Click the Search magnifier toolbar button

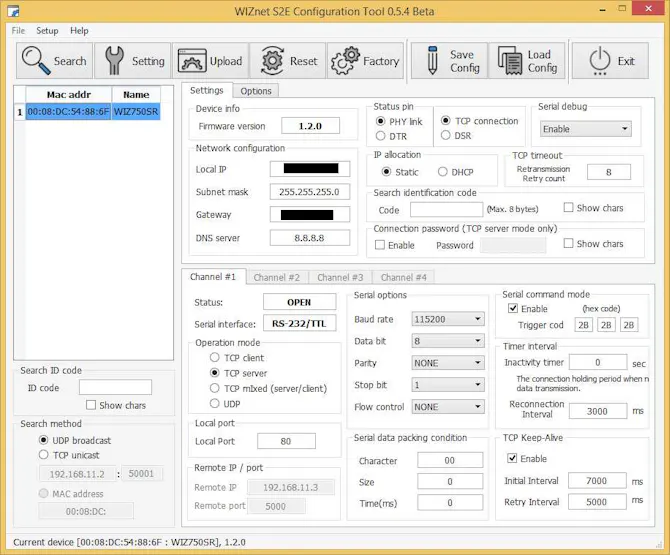(x=54, y=61)
